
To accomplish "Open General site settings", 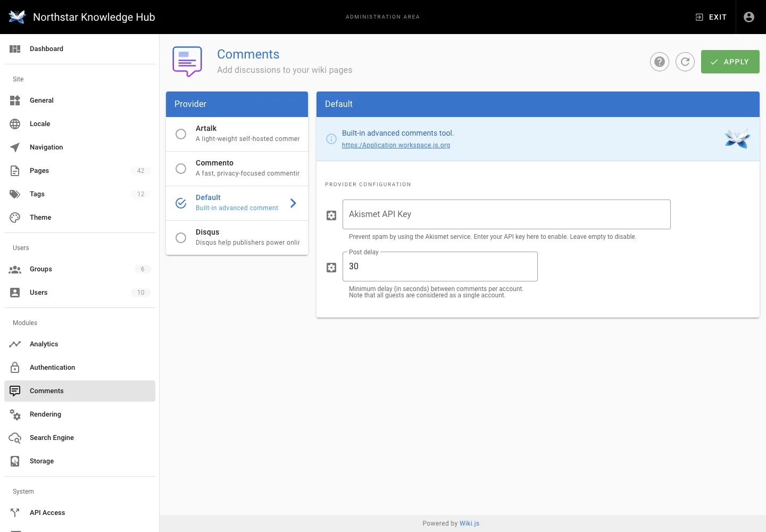I will (80, 101).
